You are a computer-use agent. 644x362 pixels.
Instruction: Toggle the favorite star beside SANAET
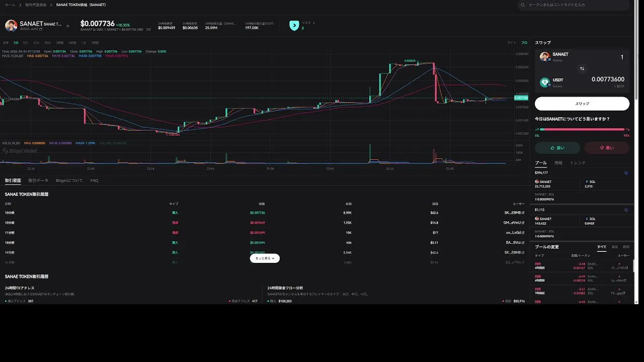pos(68,26)
